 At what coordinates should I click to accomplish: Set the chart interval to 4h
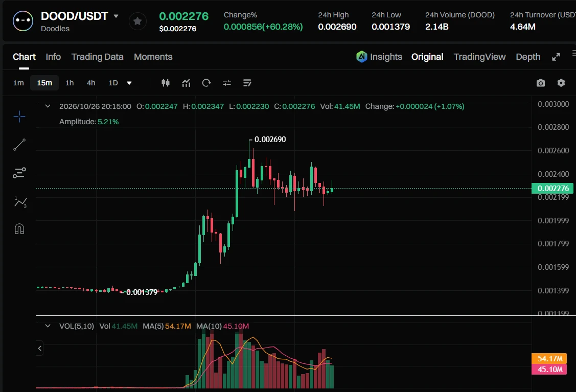click(91, 83)
